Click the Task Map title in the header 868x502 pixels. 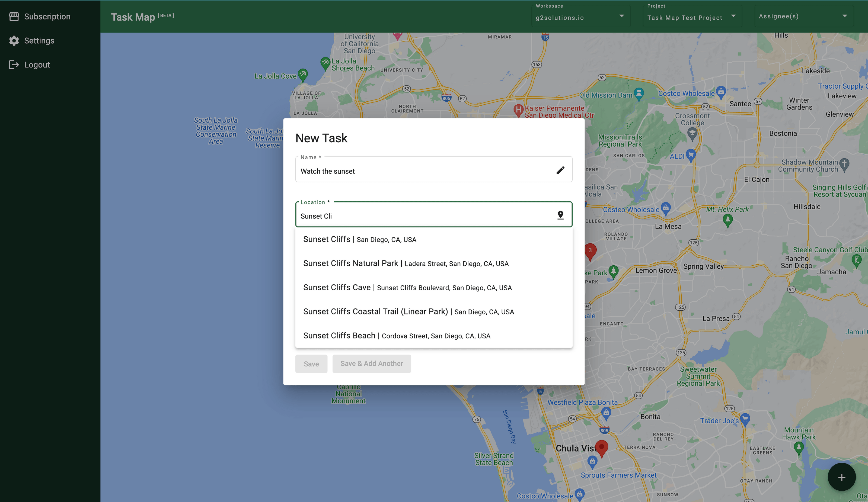click(x=133, y=17)
